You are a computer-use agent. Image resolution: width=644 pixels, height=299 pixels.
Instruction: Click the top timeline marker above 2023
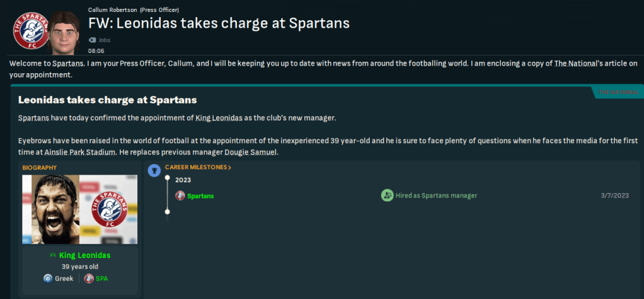click(x=167, y=179)
